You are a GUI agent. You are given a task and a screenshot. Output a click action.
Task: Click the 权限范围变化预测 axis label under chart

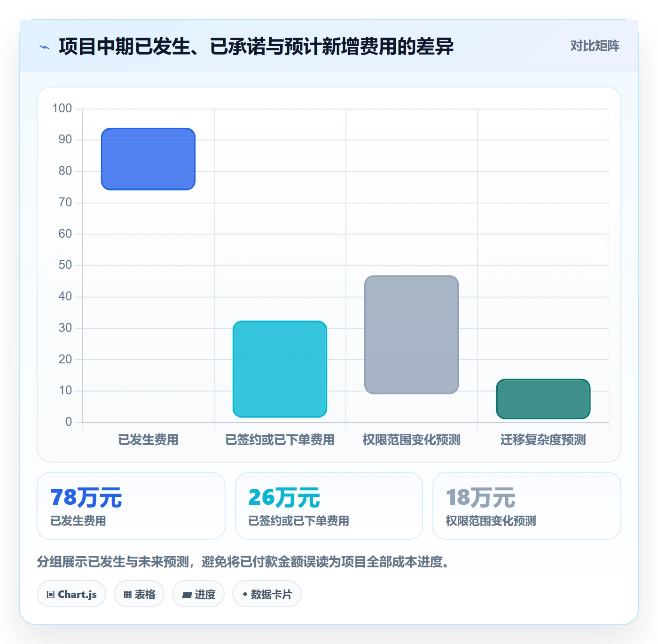coord(411,440)
